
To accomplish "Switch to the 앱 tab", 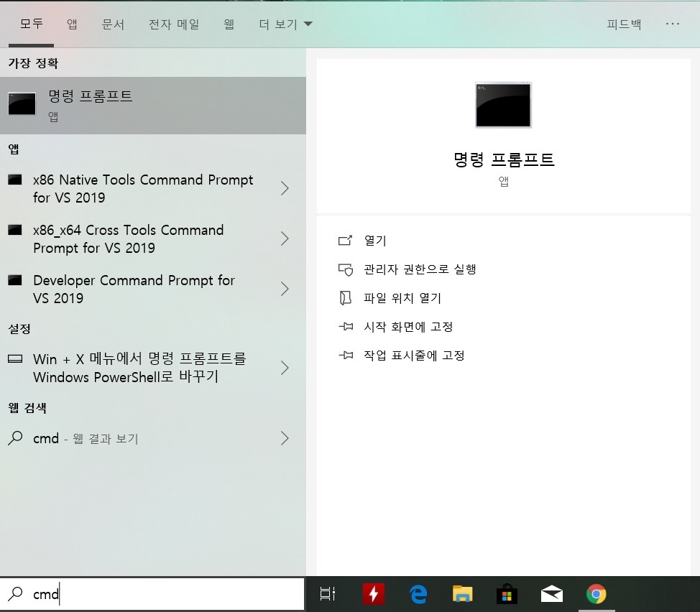I will pyautogui.click(x=71, y=23).
